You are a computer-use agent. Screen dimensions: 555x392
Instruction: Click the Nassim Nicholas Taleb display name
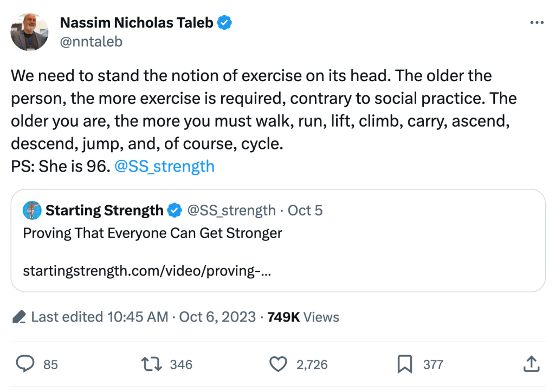(136, 23)
